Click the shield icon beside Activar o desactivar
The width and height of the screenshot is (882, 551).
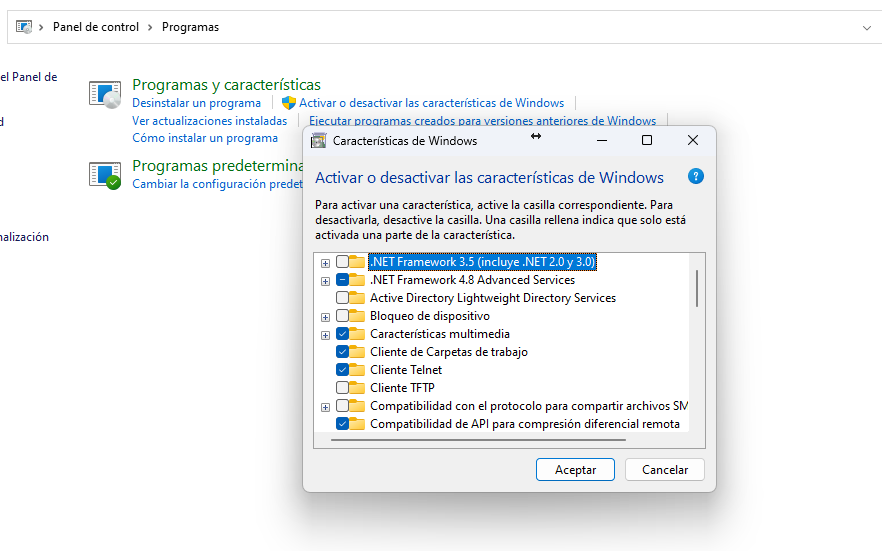point(289,103)
